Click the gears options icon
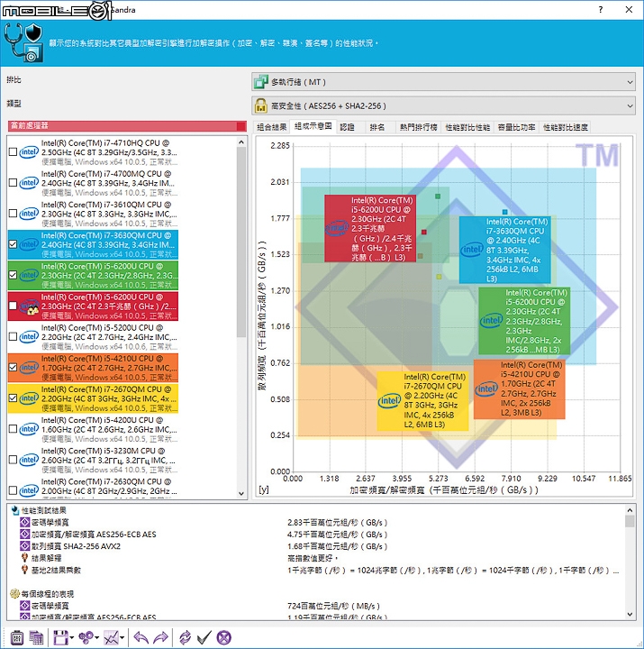Image resolution: width=644 pixels, height=649 pixels. coord(86,637)
